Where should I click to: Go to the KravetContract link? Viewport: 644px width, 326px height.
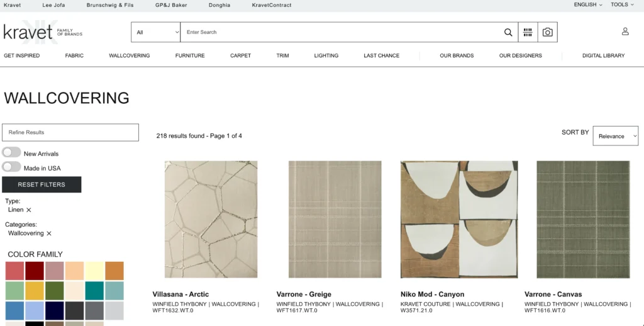(x=272, y=5)
